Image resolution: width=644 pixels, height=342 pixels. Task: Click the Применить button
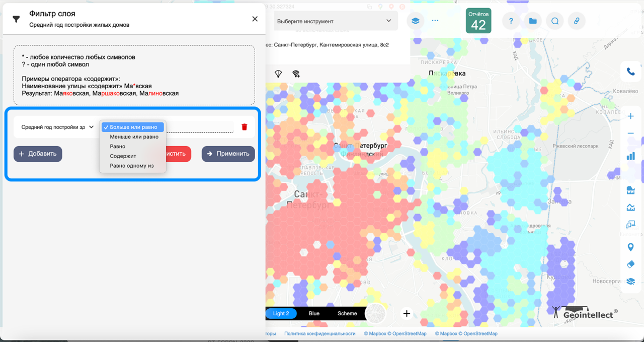pyautogui.click(x=228, y=154)
